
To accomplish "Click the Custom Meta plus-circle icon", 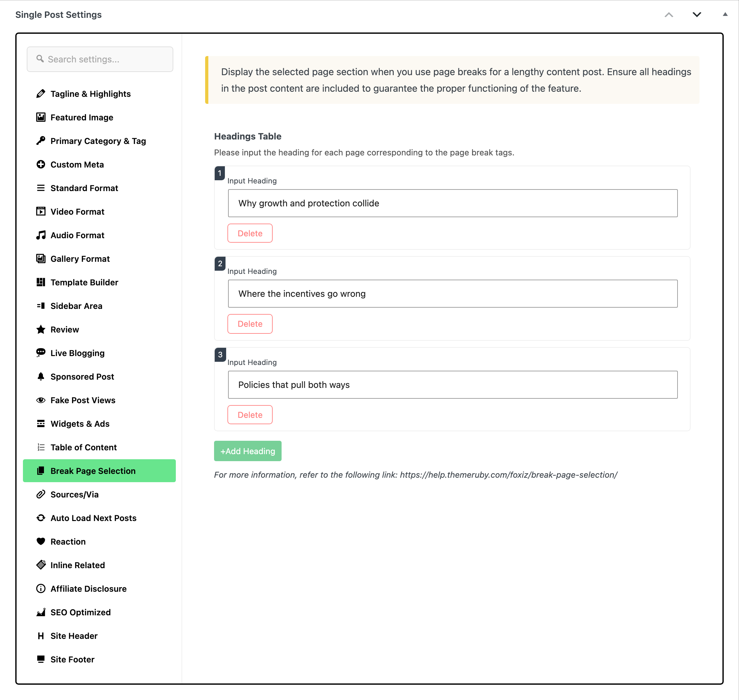I will coord(41,165).
